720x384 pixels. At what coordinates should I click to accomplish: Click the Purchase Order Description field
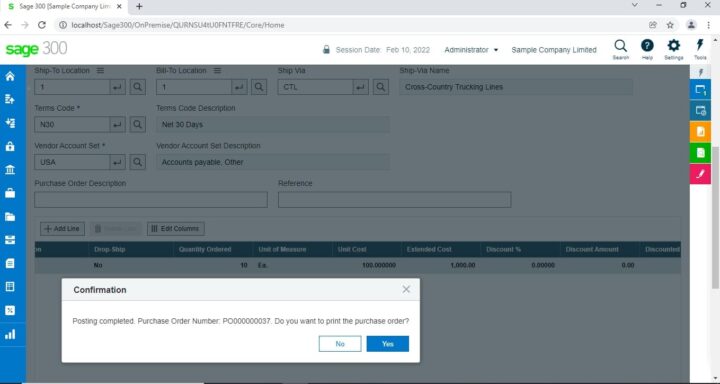151,200
